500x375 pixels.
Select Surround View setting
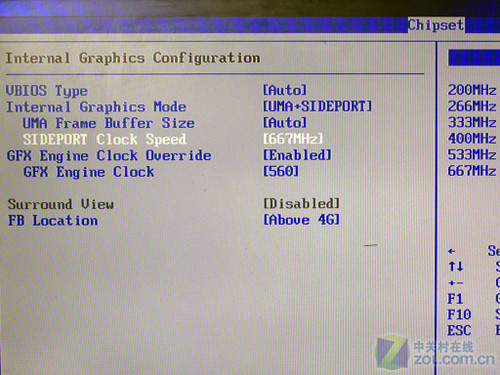click(x=61, y=204)
